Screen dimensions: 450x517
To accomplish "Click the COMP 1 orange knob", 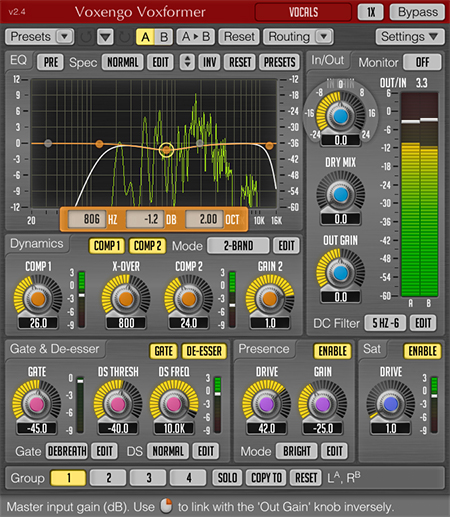I will (38, 299).
